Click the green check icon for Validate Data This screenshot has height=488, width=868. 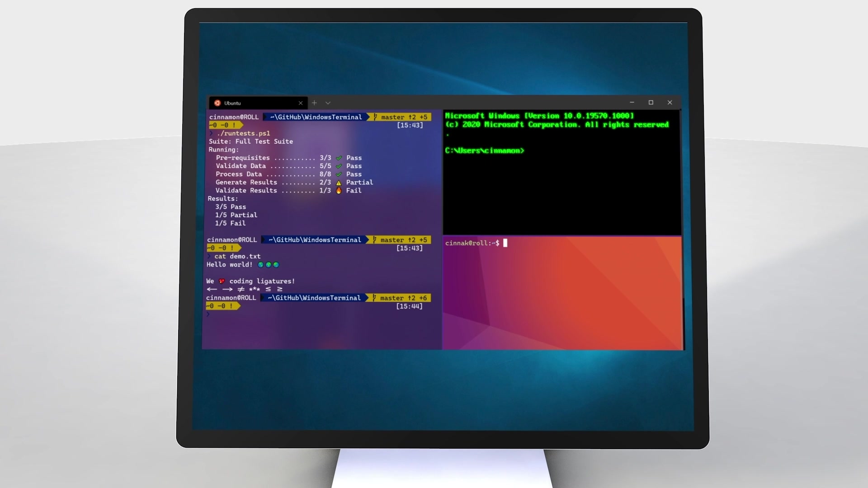(x=339, y=166)
